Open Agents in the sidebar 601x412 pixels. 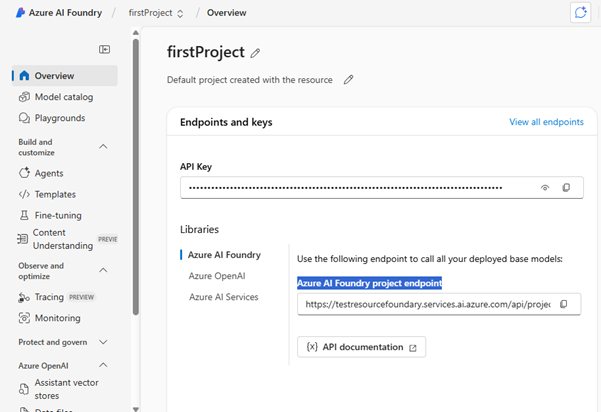pyautogui.click(x=49, y=173)
